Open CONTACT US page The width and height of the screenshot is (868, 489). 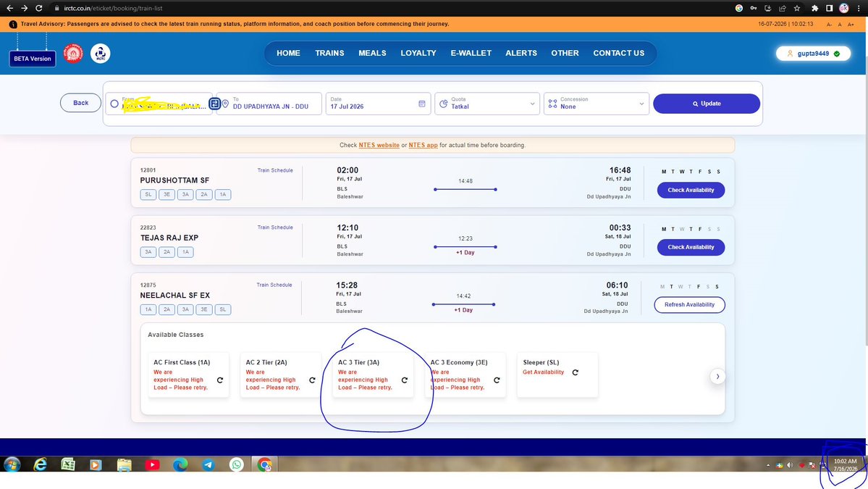(x=619, y=53)
